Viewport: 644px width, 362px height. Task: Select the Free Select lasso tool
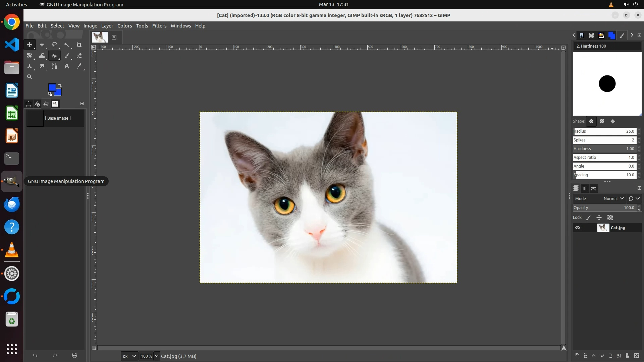coord(54,45)
